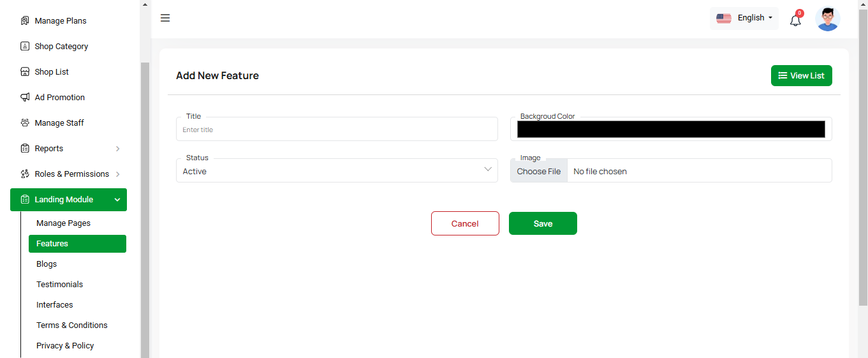The height and width of the screenshot is (358, 868).
Task: Go to Blogs submenu item
Action: click(x=47, y=264)
